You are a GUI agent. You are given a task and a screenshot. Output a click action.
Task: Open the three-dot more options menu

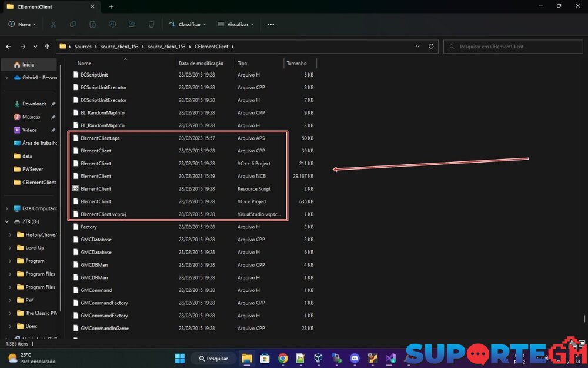[x=270, y=24]
